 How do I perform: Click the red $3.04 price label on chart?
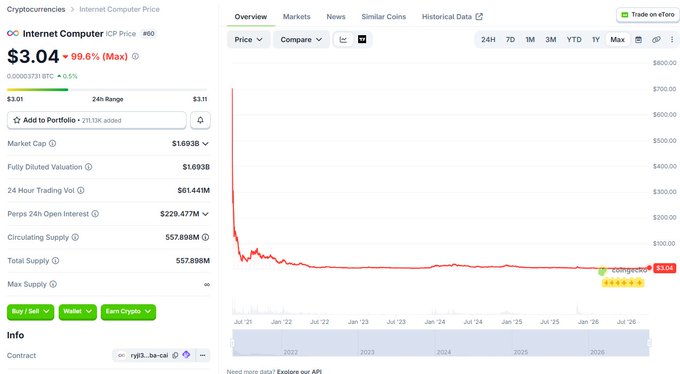(664, 268)
